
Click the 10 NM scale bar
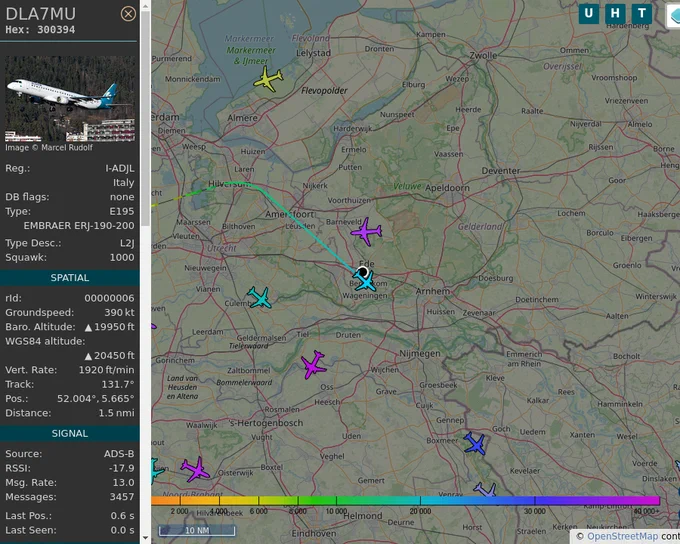[x=197, y=531]
